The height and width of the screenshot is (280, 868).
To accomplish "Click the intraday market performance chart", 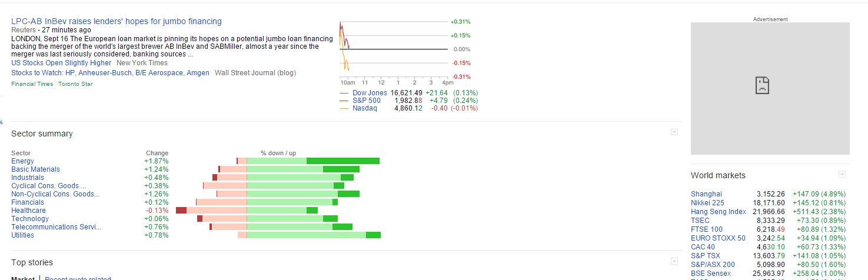I will 394,49.
